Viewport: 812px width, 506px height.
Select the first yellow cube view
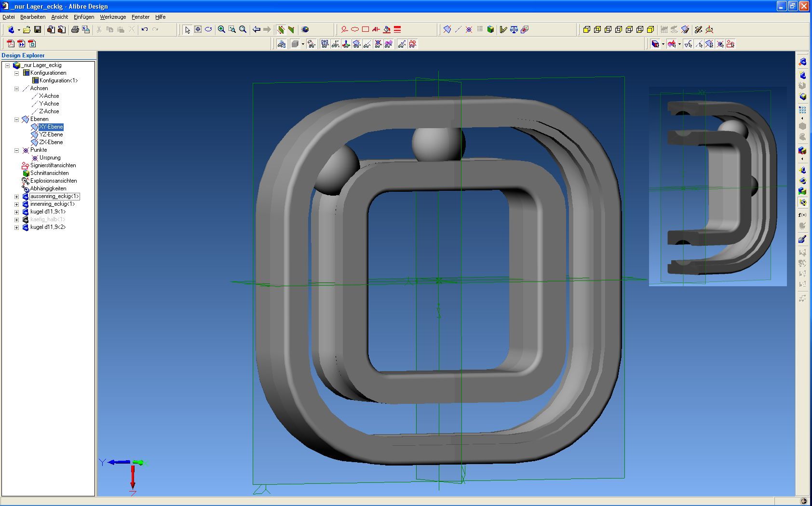tap(587, 30)
